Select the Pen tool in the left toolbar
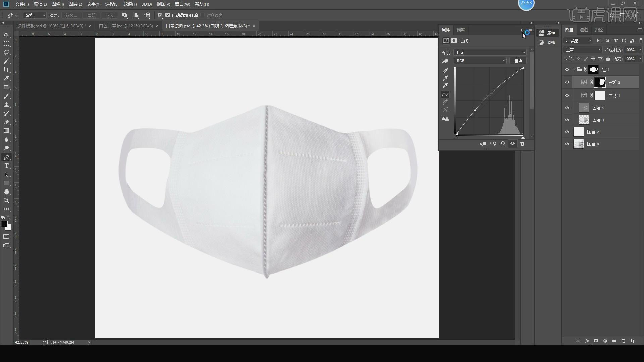Viewport: 644px width, 362px height. (6, 157)
